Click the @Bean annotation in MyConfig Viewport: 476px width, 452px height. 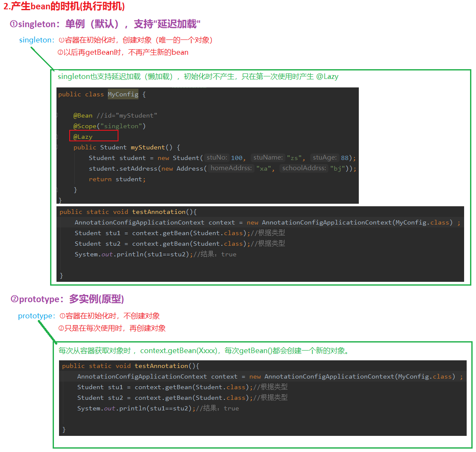pos(83,115)
